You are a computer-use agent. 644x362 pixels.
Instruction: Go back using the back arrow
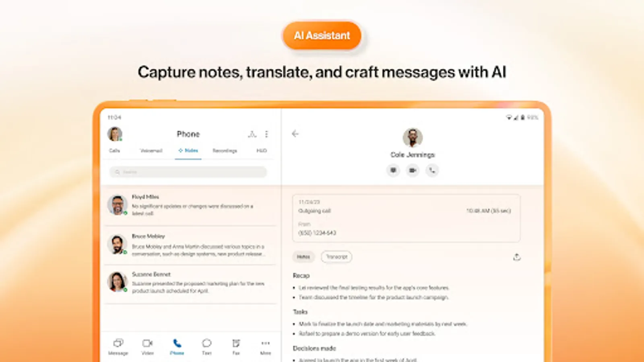pyautogui.click(x=295, y=134)
